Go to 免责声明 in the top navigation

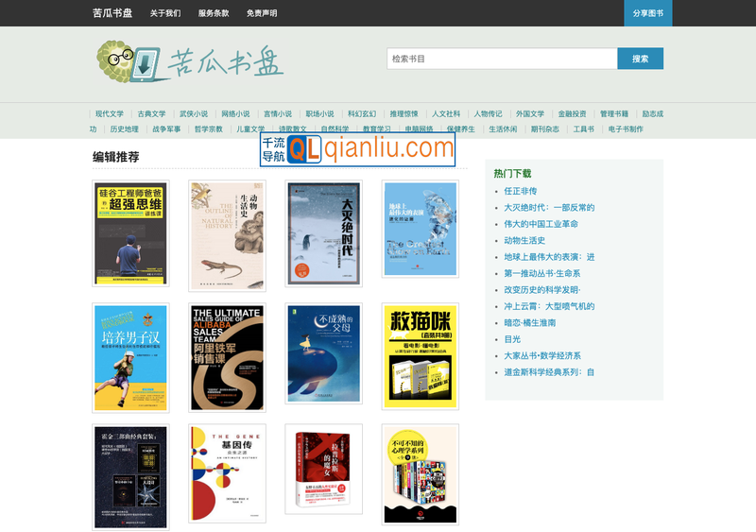(x=262, y=13)
